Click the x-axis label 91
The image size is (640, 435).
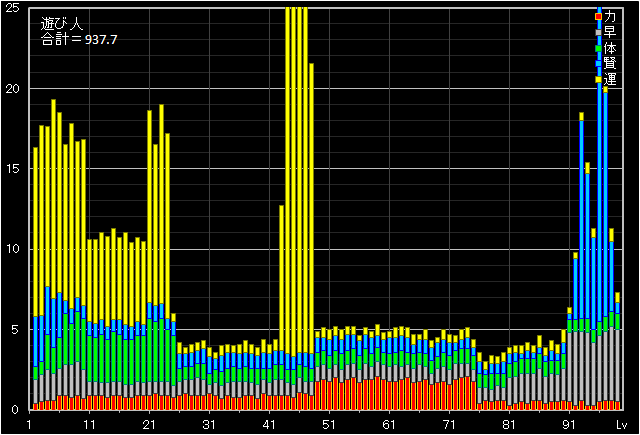pos(569,425)
